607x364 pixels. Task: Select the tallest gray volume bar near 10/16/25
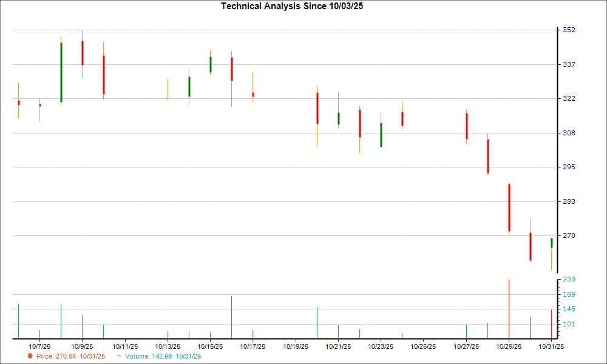pos(232,315)
